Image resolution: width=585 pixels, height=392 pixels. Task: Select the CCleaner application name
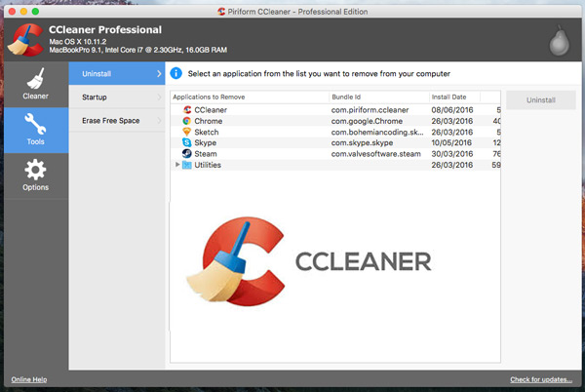pos(211,110)
